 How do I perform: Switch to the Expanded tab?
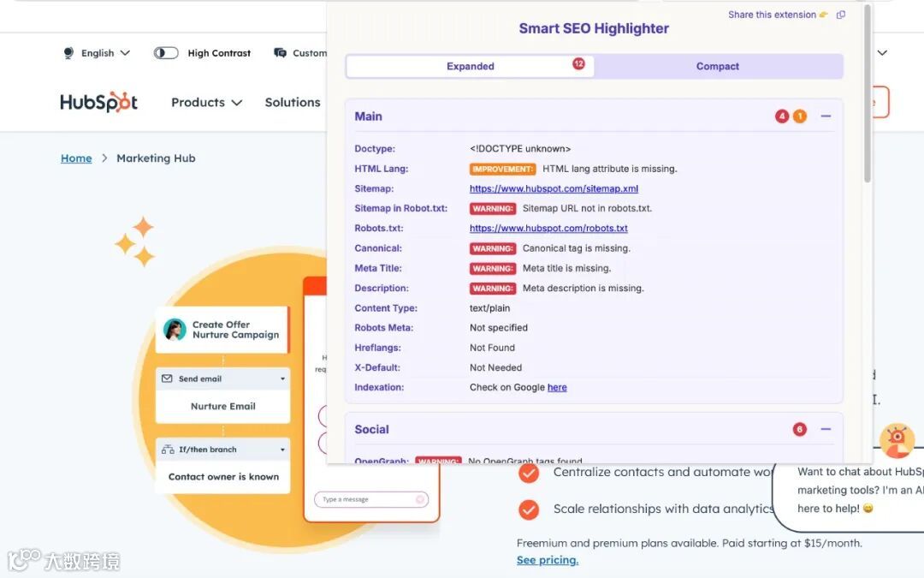point(471,66)
